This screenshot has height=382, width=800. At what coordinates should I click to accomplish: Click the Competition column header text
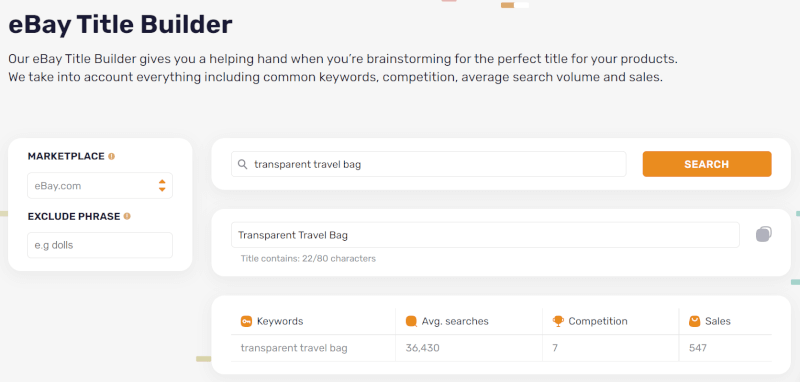(598, 321)
